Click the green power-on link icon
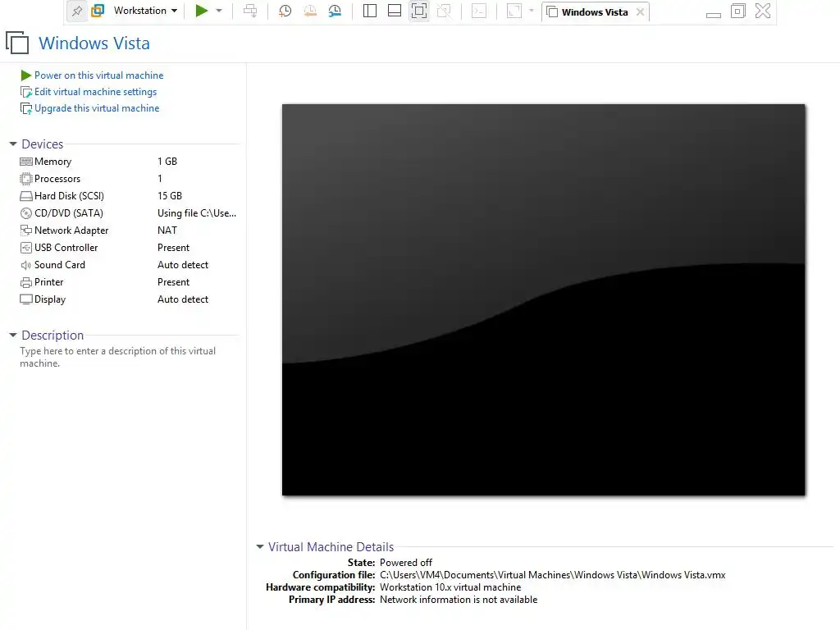The image size is (840, 630). (x=25, y=75)
